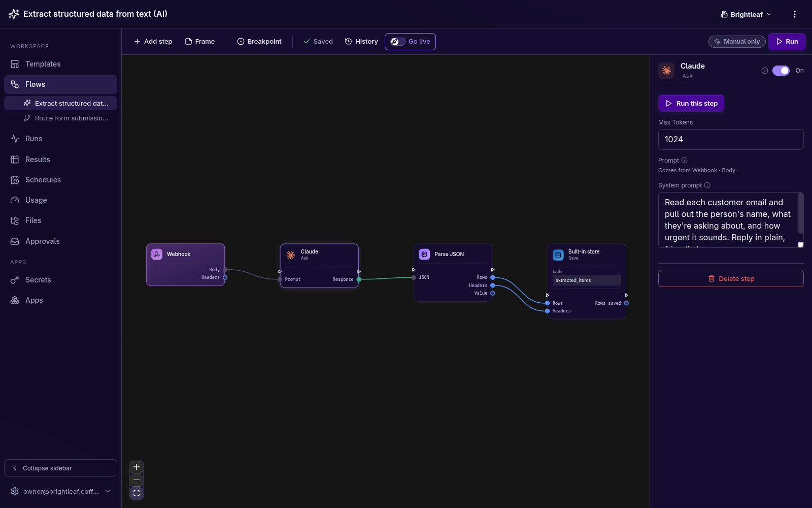Open the Approvals page
The width and height of the screenshot is (812, 508).
(60, 241)
